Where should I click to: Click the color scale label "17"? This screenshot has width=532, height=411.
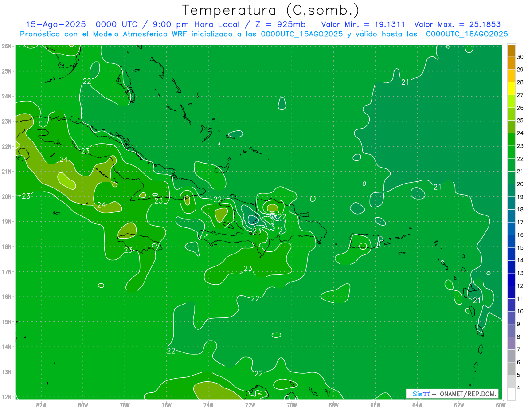pos(520,222)
